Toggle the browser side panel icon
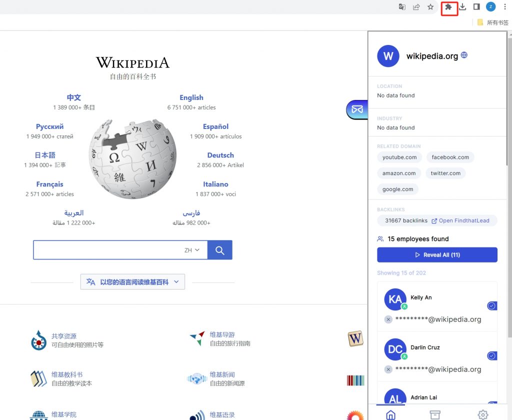512x420 pixels. [476, 7]
